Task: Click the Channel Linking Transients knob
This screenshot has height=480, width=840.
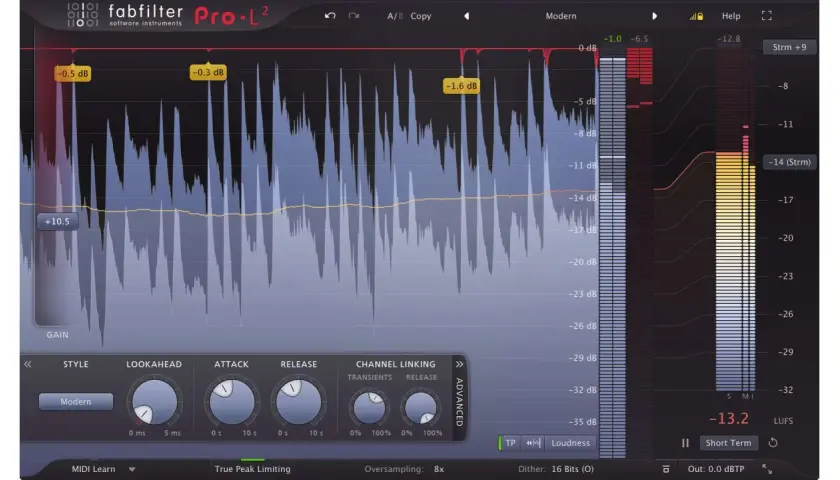Action: (x=369, y=407)
